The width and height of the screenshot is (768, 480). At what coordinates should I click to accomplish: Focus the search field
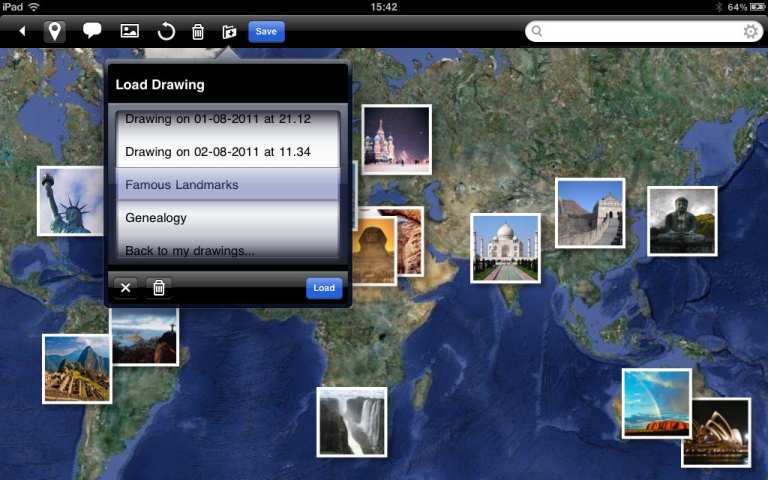point(644,31)
